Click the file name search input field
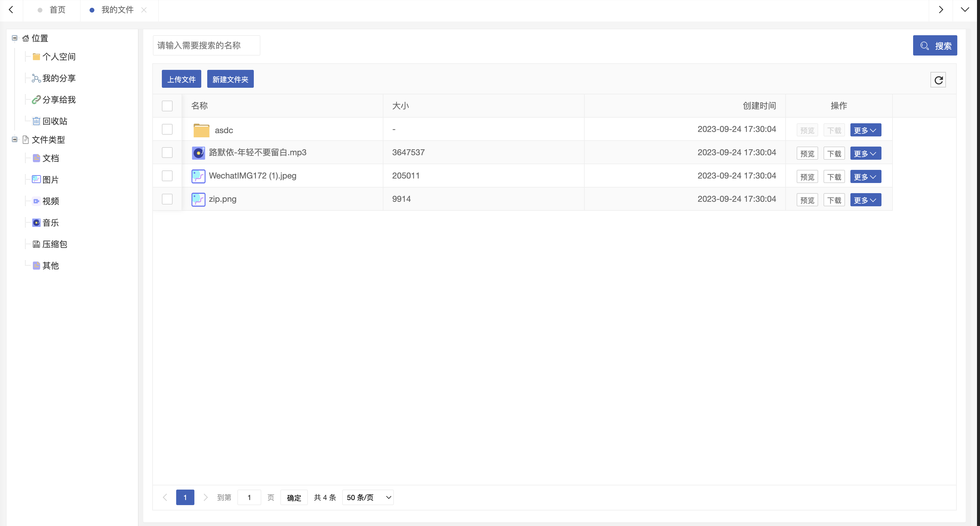 tap(206, 46)
